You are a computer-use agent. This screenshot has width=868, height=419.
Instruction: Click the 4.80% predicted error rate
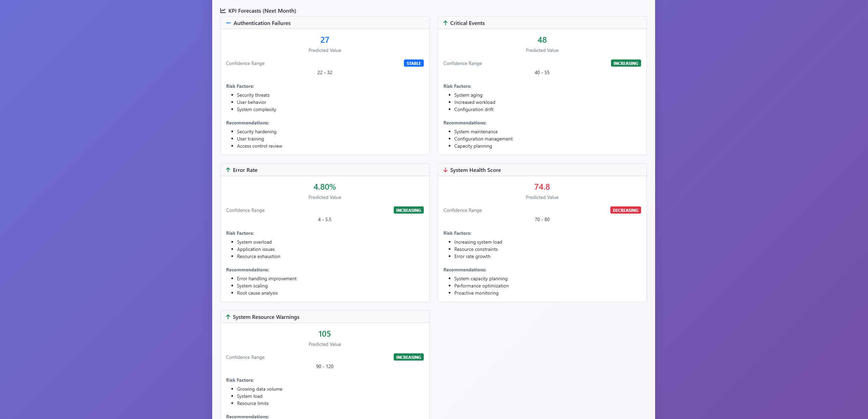coord(325,187)
